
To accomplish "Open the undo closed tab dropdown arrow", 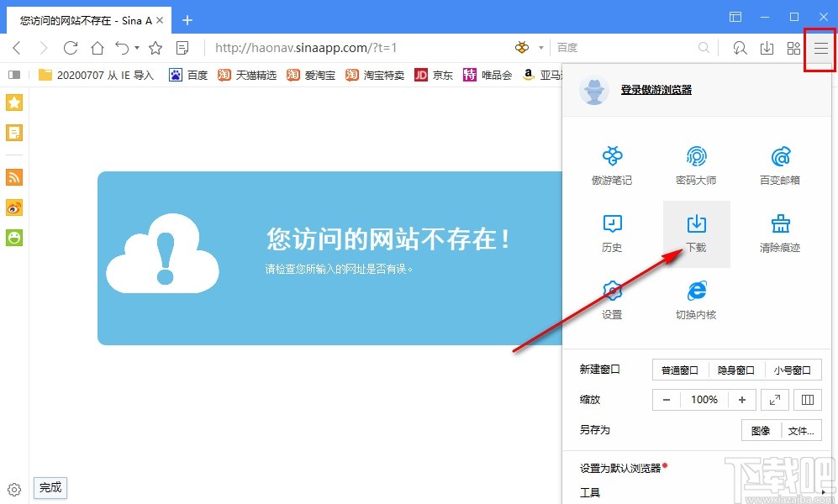I will [x=137, y=48].
